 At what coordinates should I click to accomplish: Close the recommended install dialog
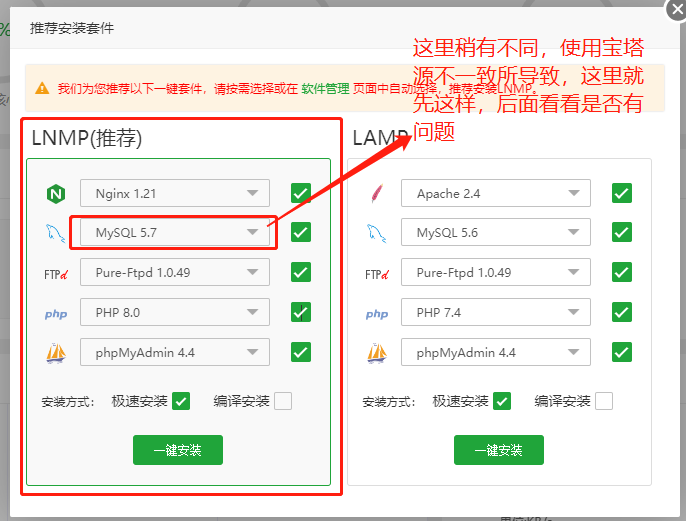(676, 10)
